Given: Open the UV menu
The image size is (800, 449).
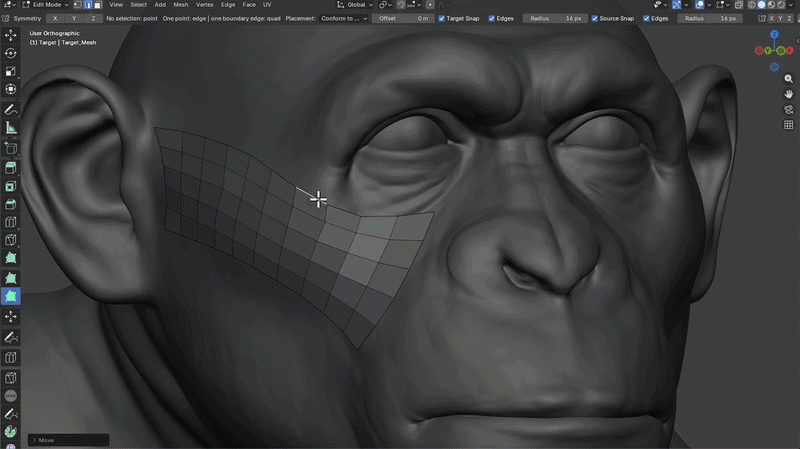Looking at the screenshot, I should [267, 5].
